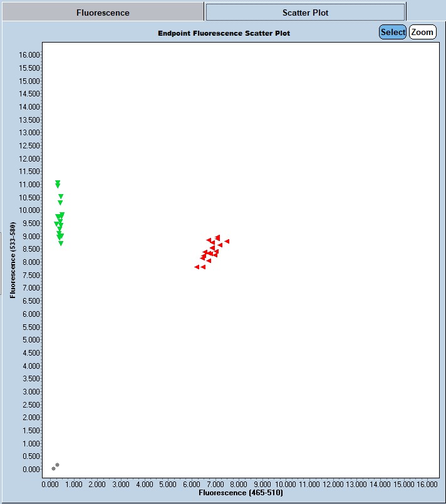
Task: Click the 16.000 y-axis tick label
Action: pyautogui.click(x=29, y=55)
